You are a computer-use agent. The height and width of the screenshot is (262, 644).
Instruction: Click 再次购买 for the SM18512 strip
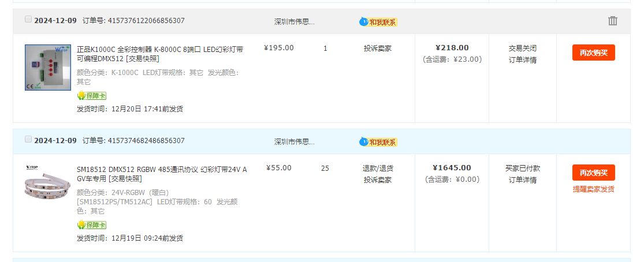pos(594,173)
